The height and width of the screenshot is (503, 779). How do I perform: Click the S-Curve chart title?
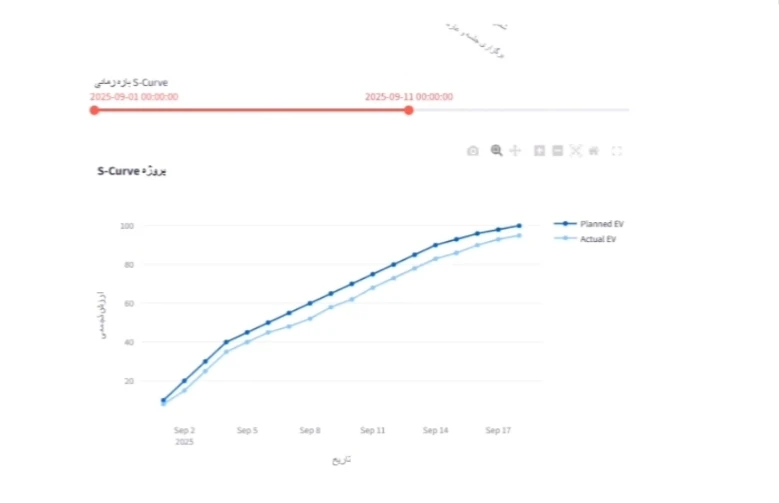coord(131,170)
